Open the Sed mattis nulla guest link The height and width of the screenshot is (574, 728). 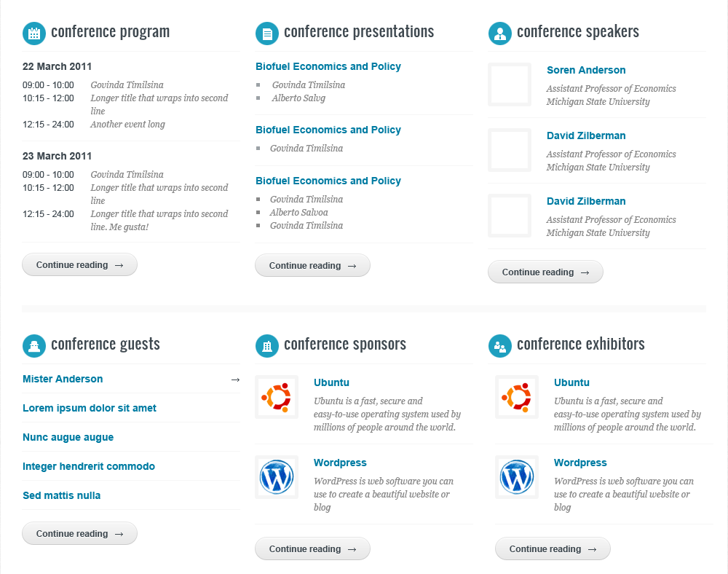point(62,496)
